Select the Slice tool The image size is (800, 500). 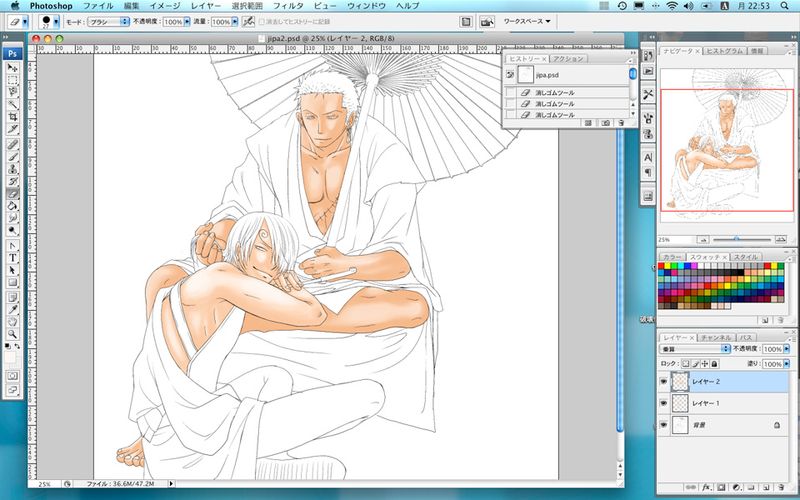point(12,129)
